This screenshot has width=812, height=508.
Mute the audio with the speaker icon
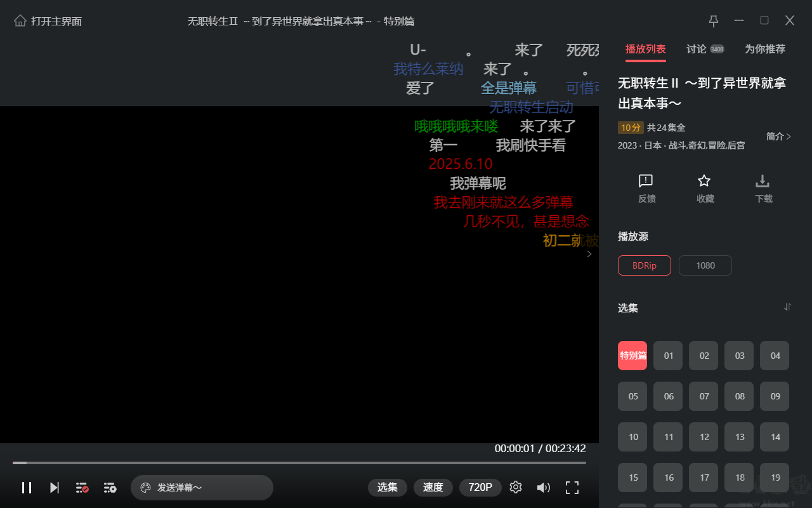pyautogui.click(x=544, y=488)
